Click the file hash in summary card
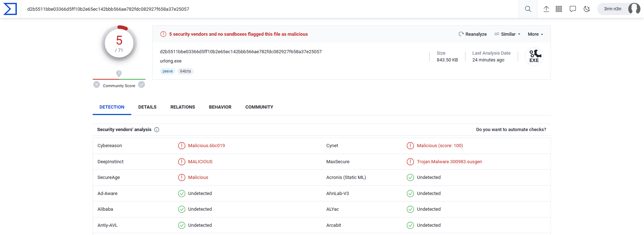Screen dimensions: 644x235 click(241, 52)
